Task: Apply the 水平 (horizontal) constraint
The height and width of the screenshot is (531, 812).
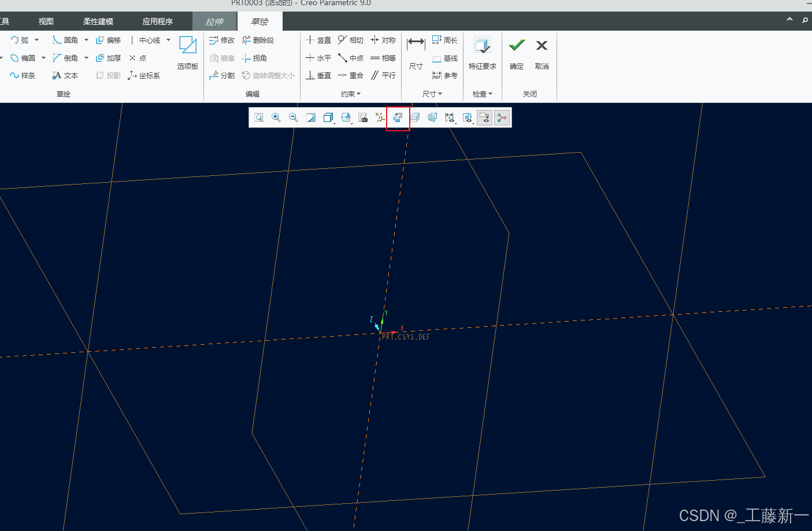Action: (x=318, y=58)
